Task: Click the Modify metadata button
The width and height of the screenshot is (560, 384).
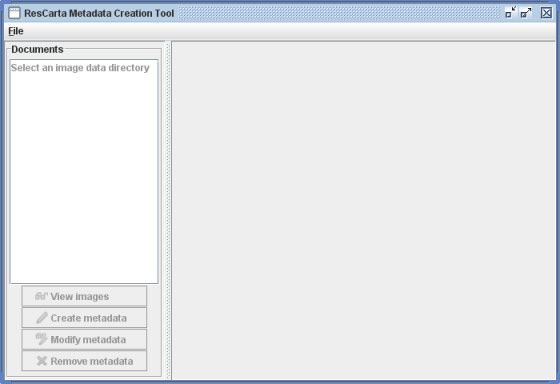Action: click(84, 339)
